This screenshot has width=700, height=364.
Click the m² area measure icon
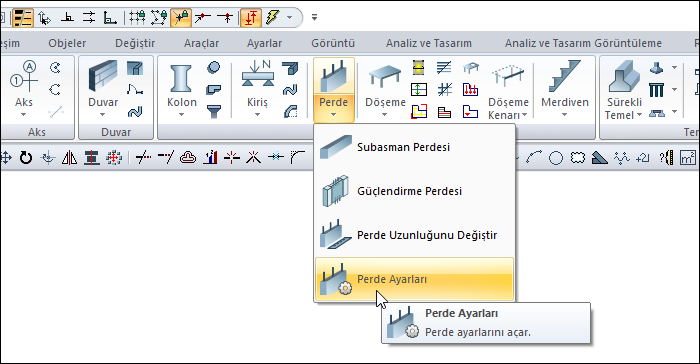click(x=688, y=158)
